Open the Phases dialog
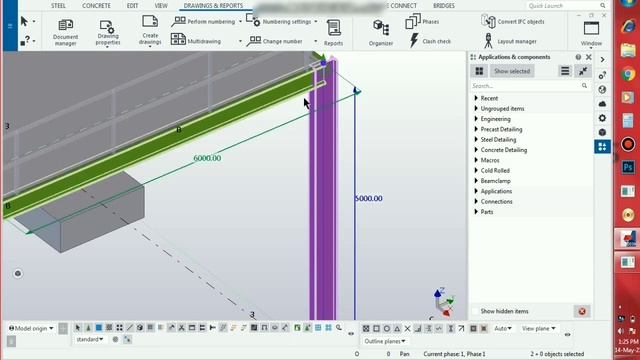 [422, 22]
